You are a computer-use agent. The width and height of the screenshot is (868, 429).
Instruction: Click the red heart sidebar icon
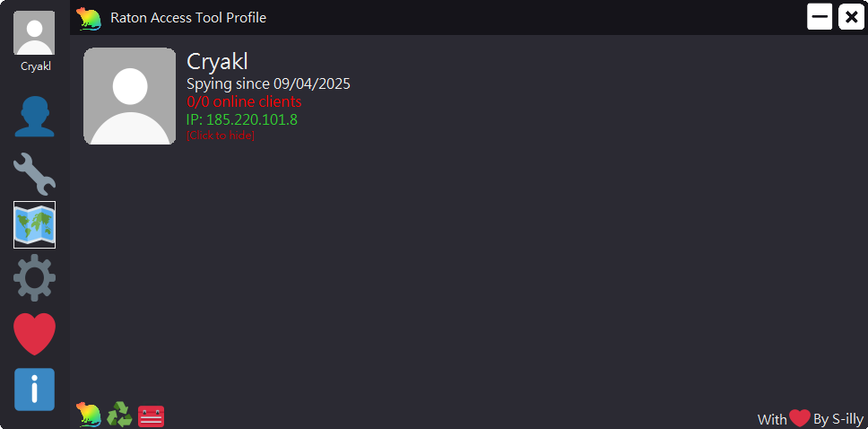[34, 334]
